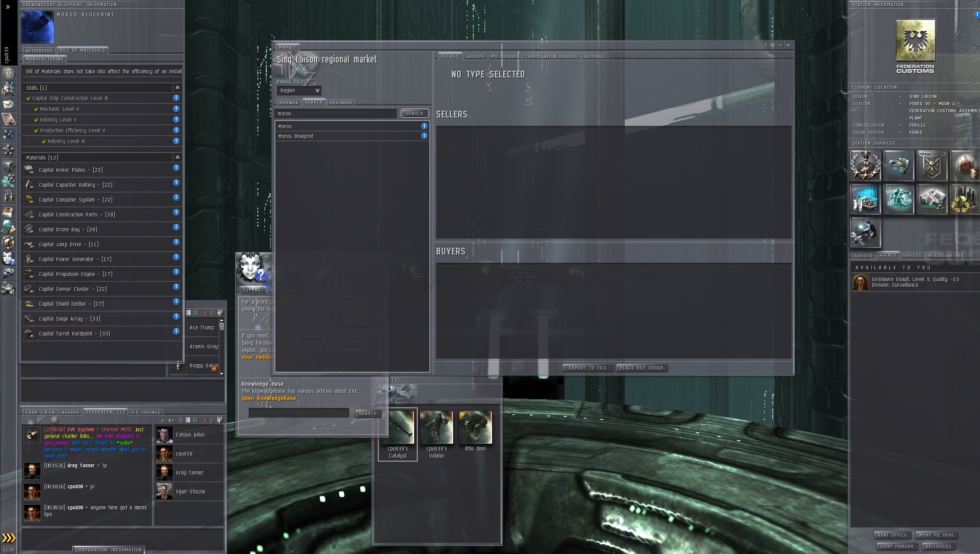Screen dimensions: 980x554
Task: Click the market Search button
Action: tap(415, 113)
